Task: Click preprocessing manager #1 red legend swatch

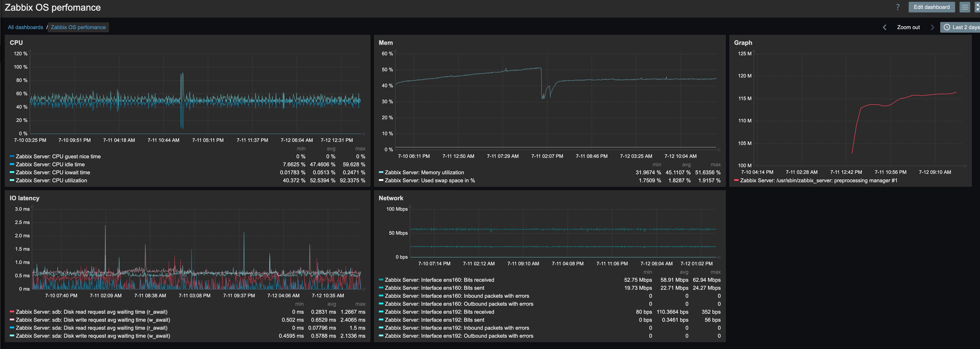Action: (x=736, y=180)
